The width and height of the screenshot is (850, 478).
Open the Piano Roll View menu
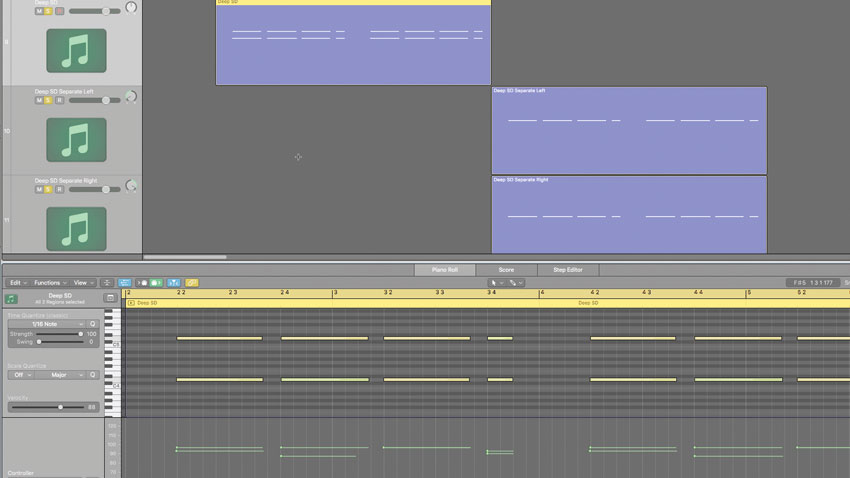click(x=83, y=282)
